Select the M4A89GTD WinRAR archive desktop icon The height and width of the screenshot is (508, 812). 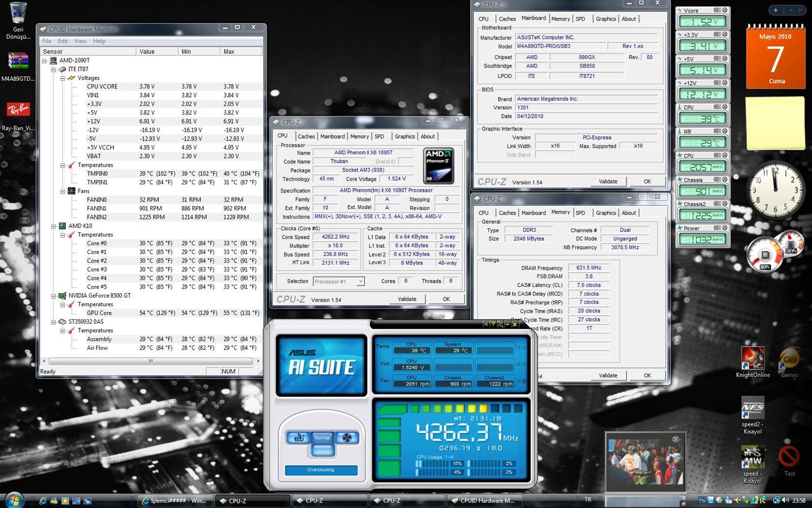pyautogui.click(x=18, y=67)
